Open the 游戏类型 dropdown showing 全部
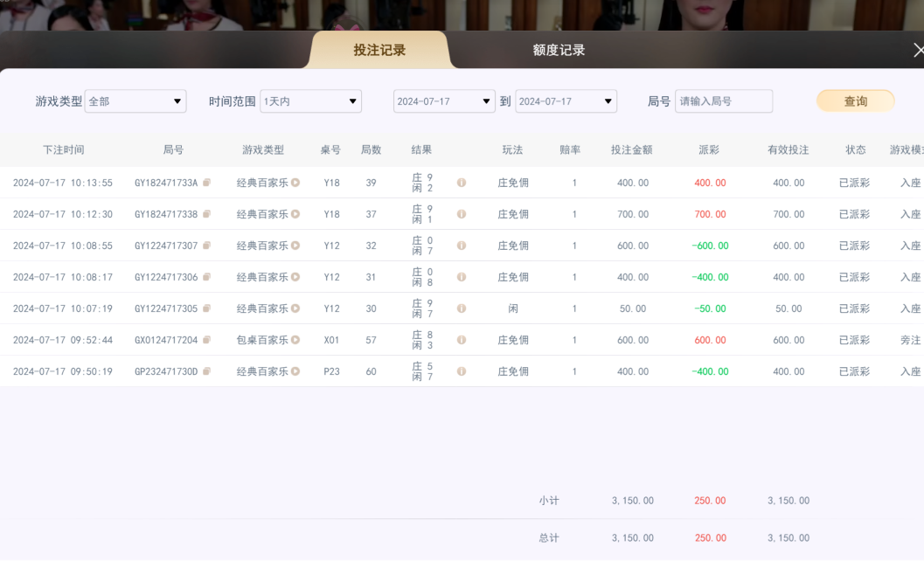 [x=134, y=100]
